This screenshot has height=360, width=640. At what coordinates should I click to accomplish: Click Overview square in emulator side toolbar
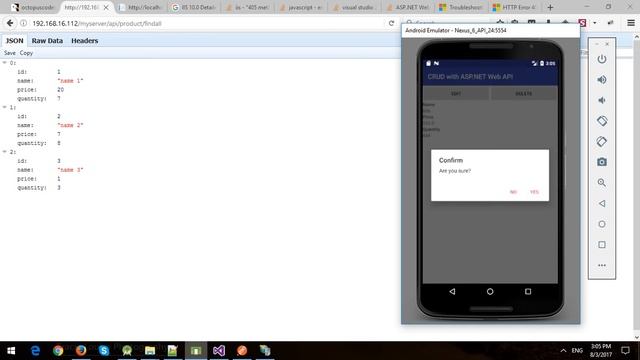(x=602, y=244)
